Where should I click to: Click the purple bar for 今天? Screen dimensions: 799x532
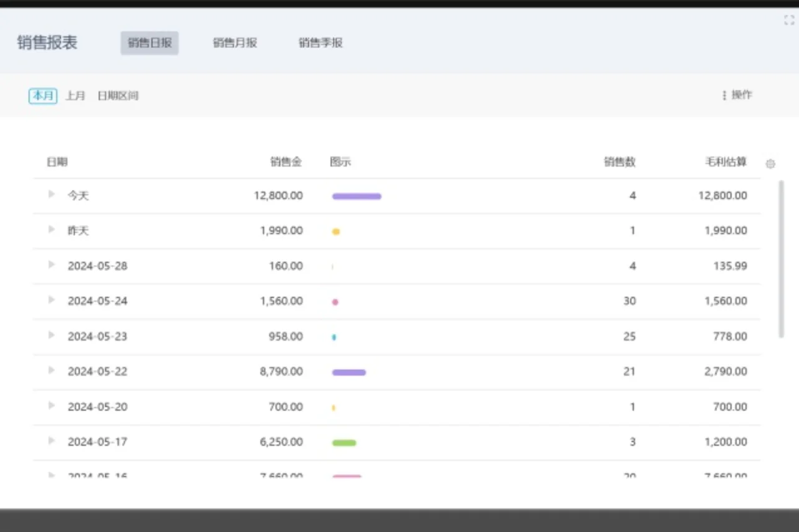pyautogui.click(x=356, y=196)
